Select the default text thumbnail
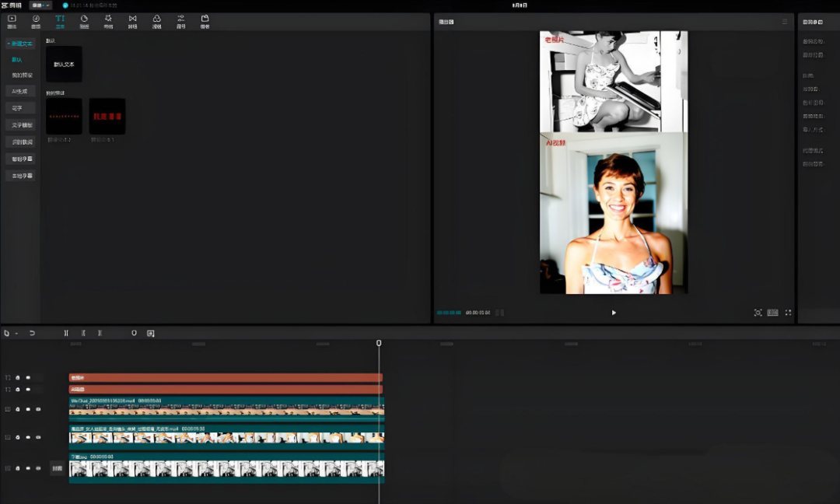840x504 pixels. [64, 64]
